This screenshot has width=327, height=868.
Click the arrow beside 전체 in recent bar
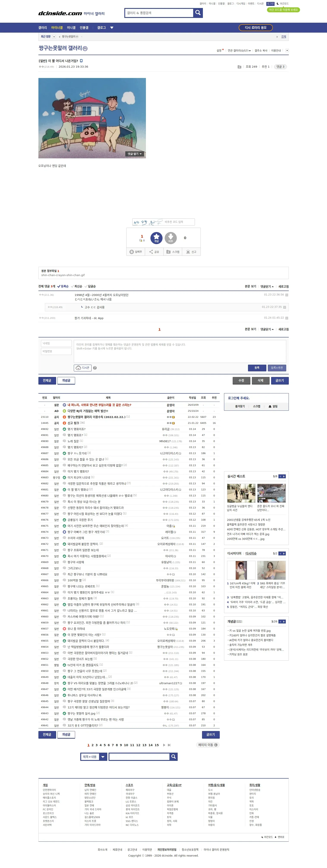(x=277, y=37)
